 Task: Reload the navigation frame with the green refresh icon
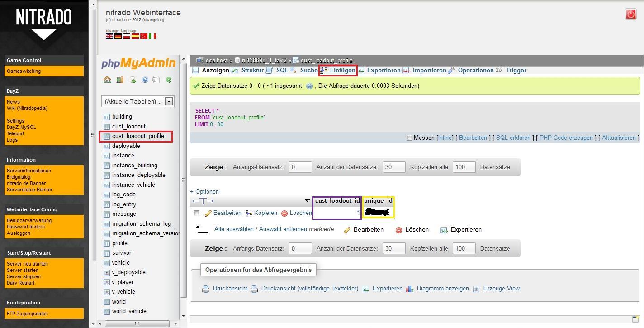point(169,80)
